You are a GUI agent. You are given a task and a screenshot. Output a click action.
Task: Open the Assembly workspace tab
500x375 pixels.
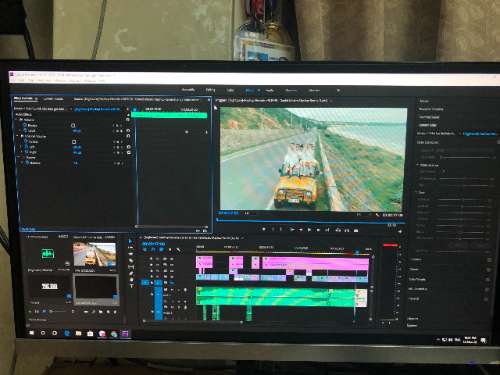(188, 90)
